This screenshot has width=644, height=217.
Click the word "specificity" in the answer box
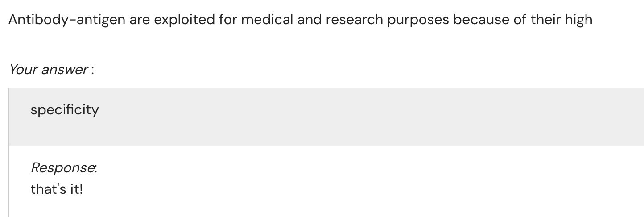(x=65, y=110)
